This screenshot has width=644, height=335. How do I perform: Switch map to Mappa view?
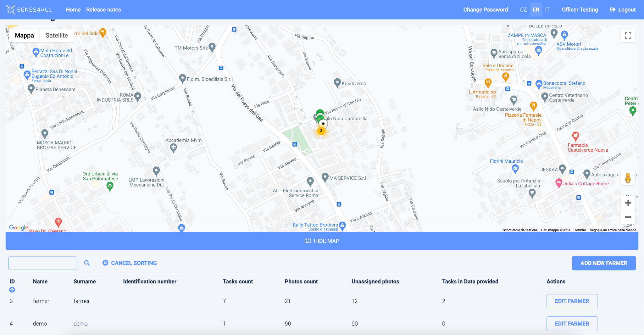(24, 36)
